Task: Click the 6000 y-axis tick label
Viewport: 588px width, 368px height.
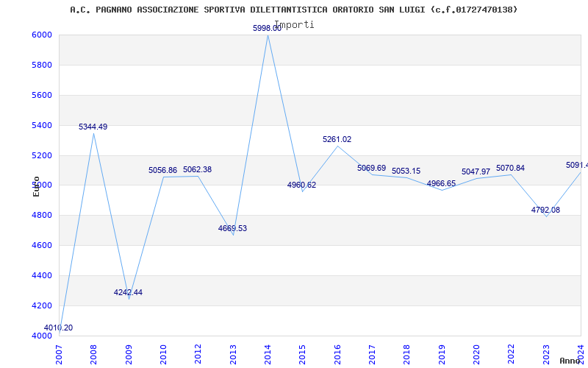Action: [41, 35]
